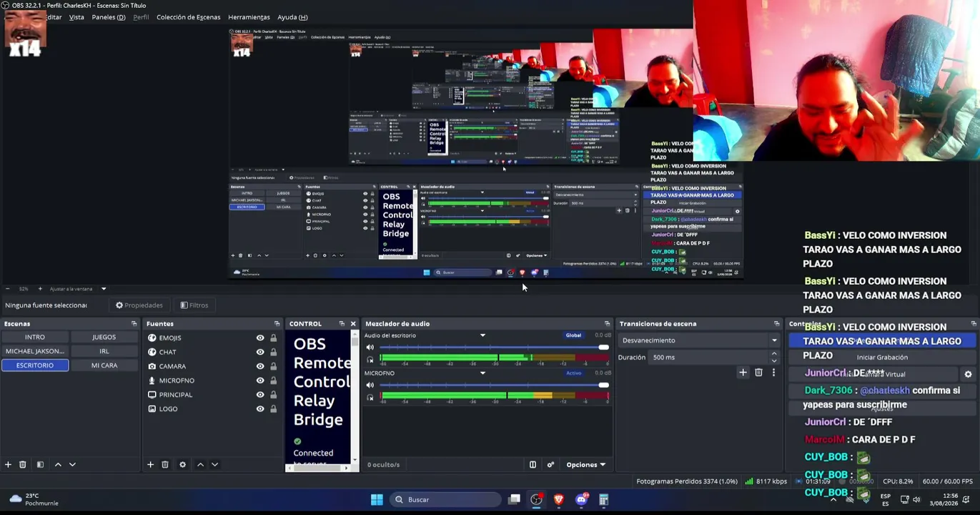Hide the CAMARA source with its eye icon
Viewport: 980px width, 515px height.
point(260,366)
